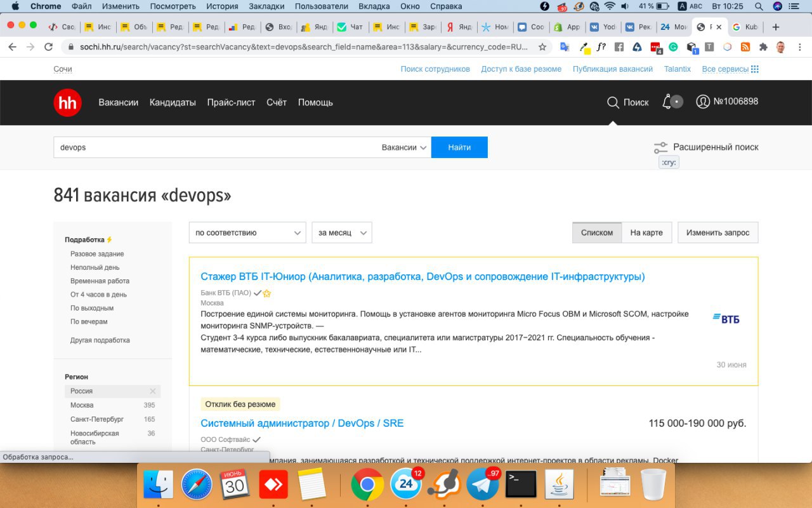Change city via Сочи link

coord(63,69)
